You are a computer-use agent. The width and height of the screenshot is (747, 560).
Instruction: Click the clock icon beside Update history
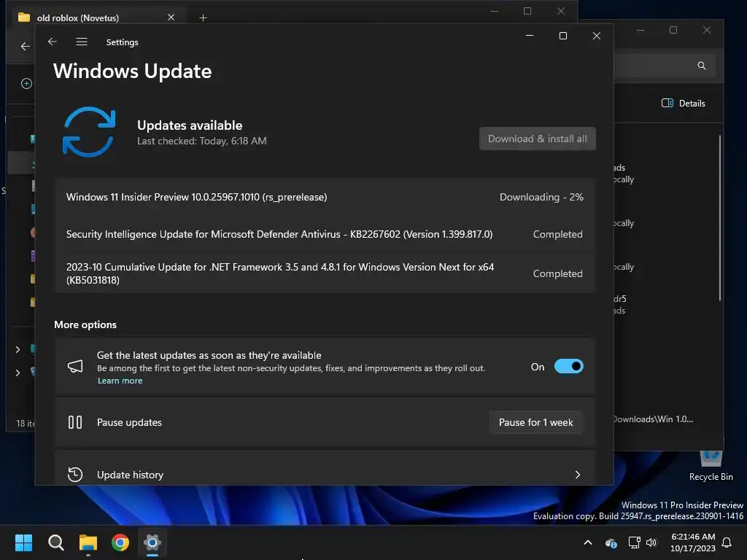(75, 475)
